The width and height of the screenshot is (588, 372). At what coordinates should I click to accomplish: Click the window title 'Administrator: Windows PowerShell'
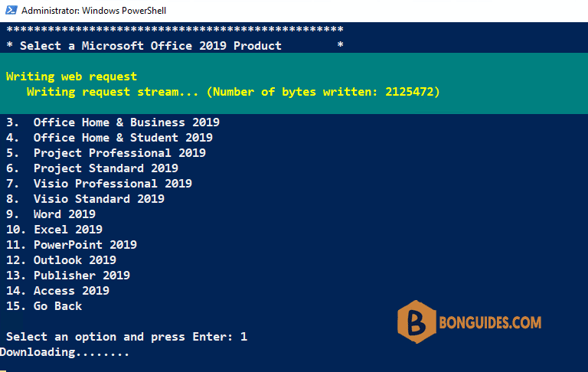93,11
